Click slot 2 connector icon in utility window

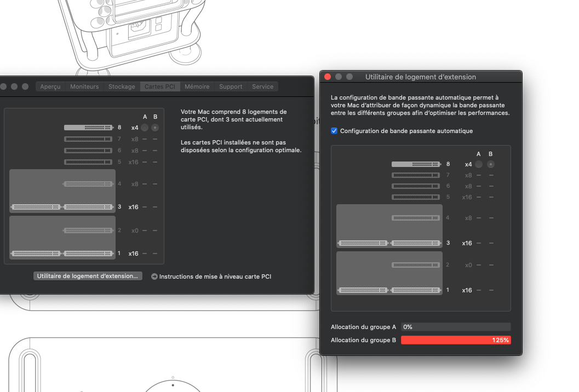(415, 265)
